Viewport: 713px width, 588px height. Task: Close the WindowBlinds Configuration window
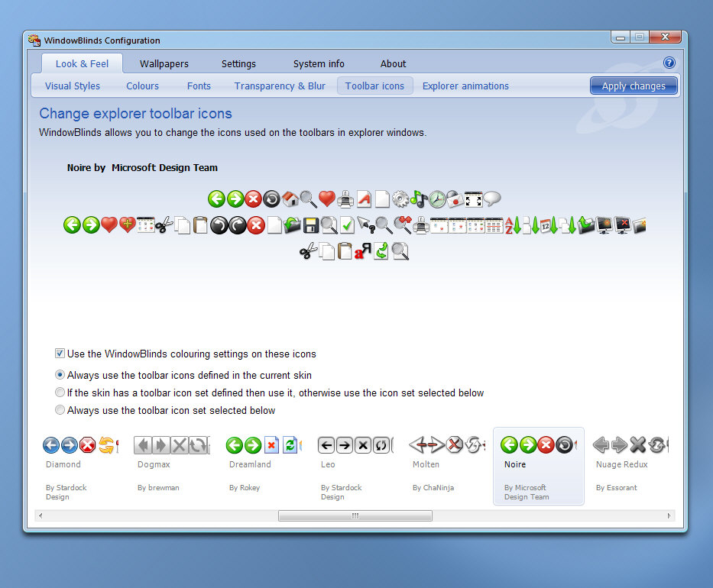point(665,37)
